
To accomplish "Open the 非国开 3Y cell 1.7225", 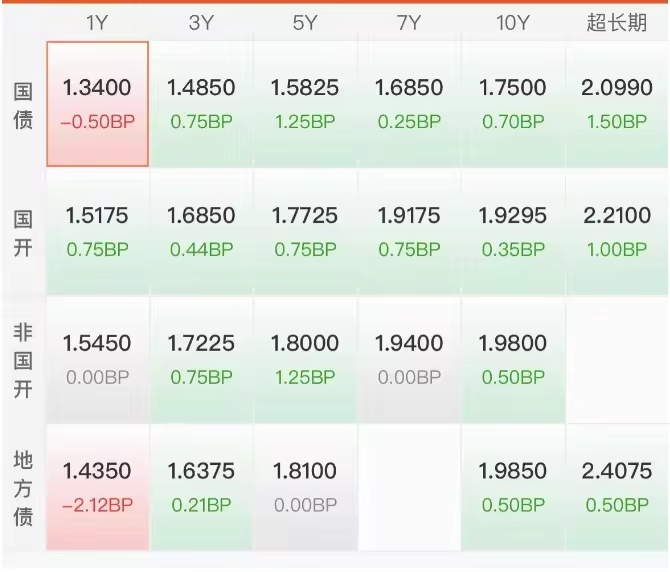I will [x=201, y=360].
